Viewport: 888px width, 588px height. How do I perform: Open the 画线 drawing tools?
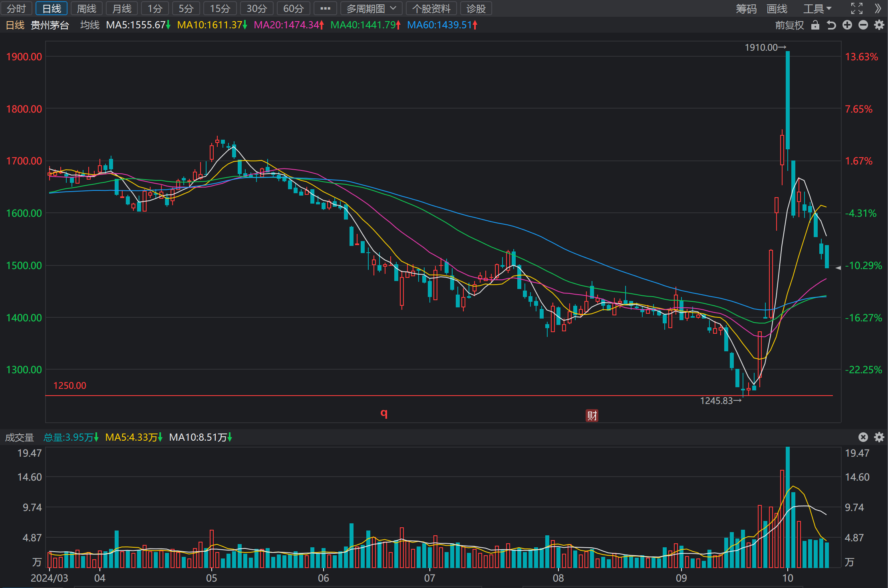tap(777, 8)
